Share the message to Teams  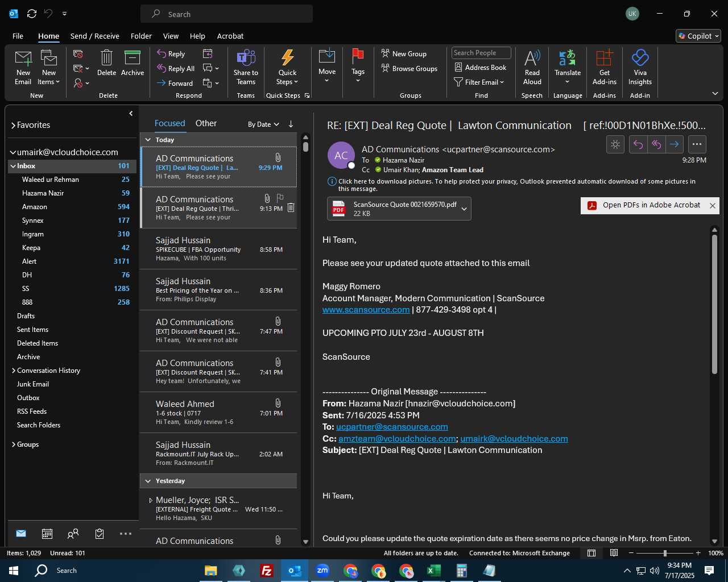coord(246,68)
